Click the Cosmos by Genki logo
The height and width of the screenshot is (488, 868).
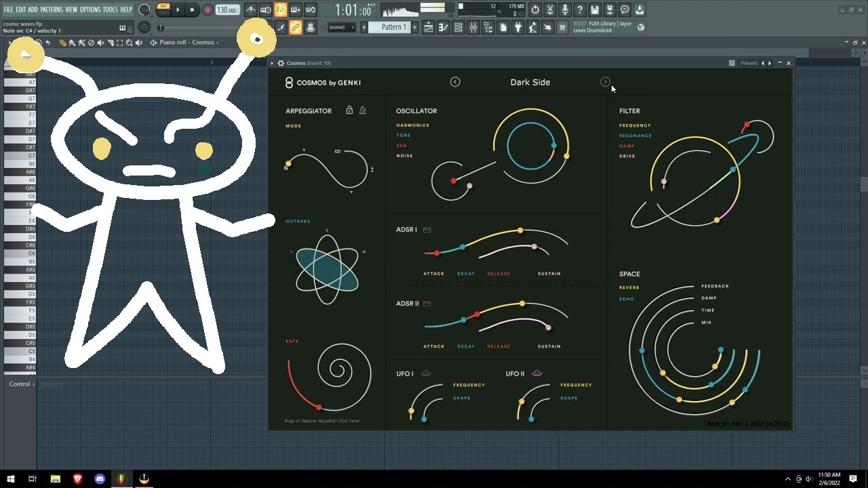click(x=323, y=83)
